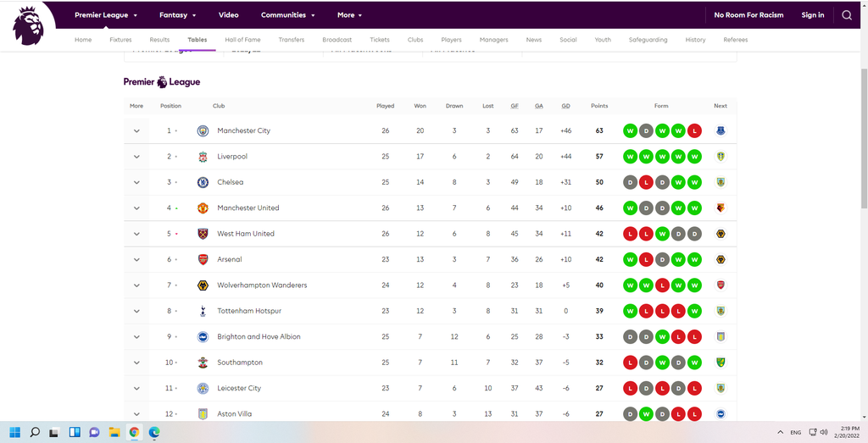Open the Premier League dropdown menu

click(x=106, y=15)
